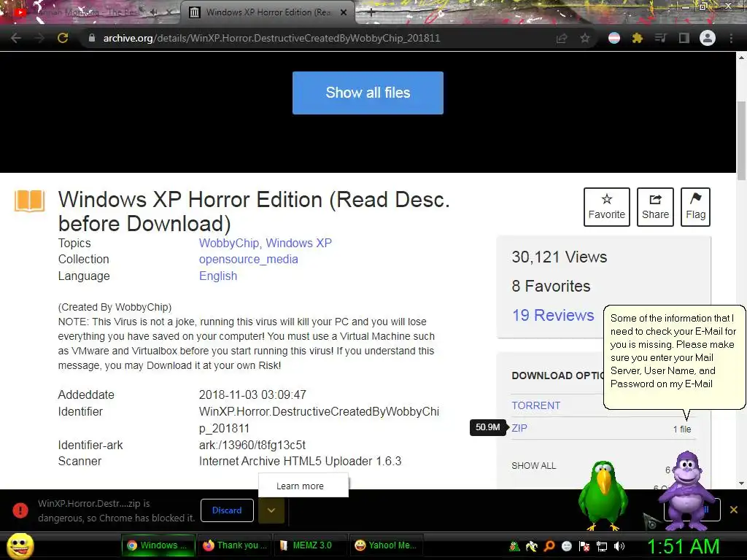This screenshot has width=747, height=560.
Task: Click the Show all files button
Action: tap(368, 93)
